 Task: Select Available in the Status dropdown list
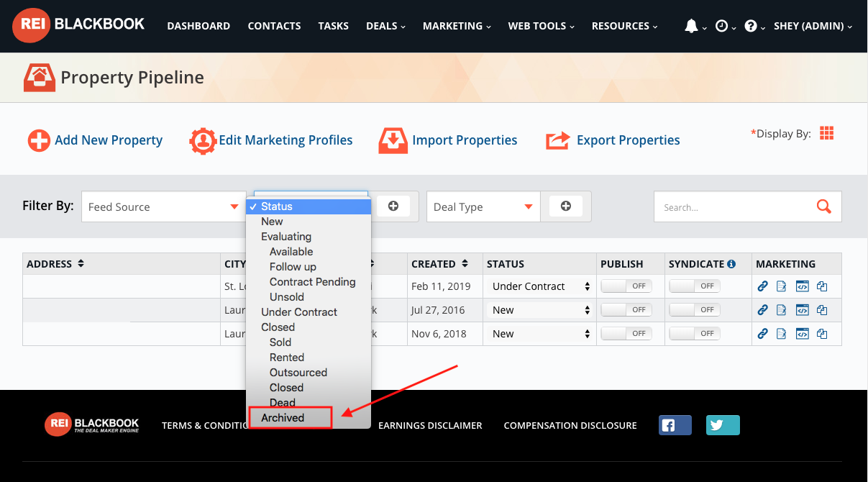309,252
